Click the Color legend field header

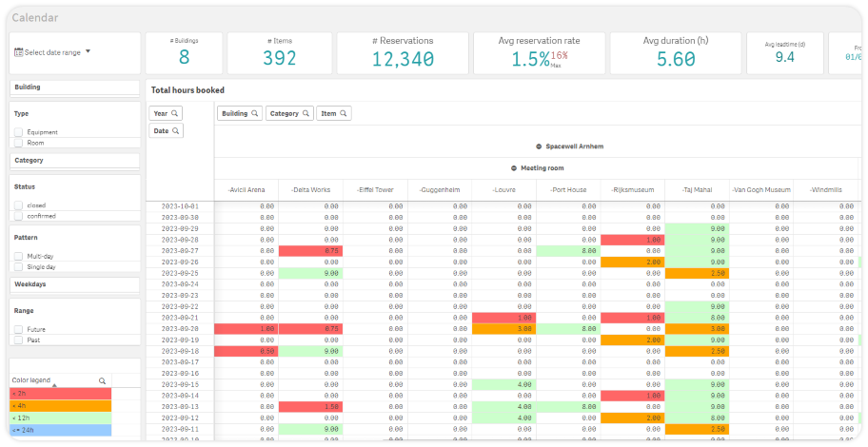click(x=31, y=380)
